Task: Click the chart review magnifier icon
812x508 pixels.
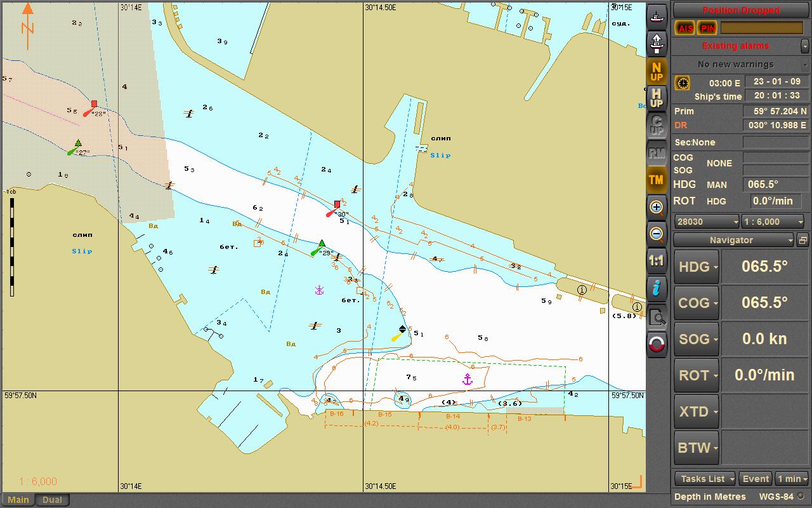Action: click(x=657, y=317)
